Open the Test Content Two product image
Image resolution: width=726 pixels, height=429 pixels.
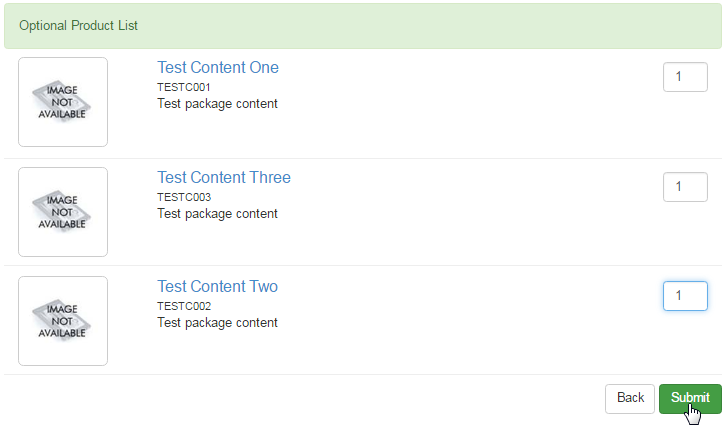tap(63, 321)
